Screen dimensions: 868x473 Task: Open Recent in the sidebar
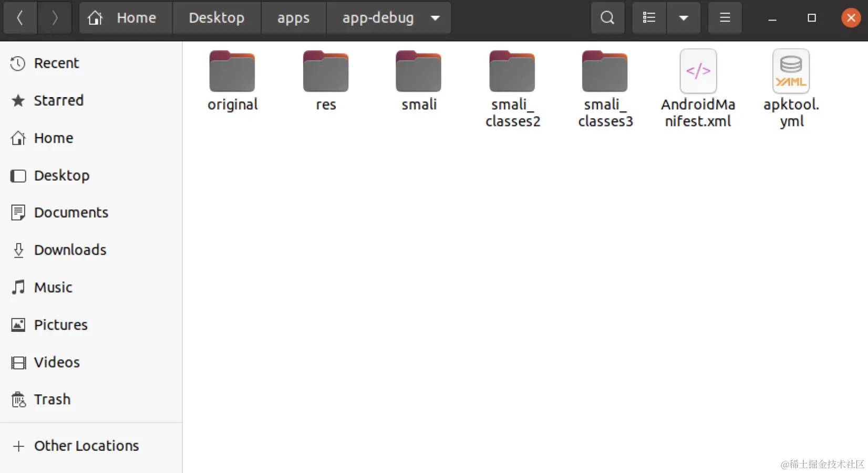pos(91,64)
